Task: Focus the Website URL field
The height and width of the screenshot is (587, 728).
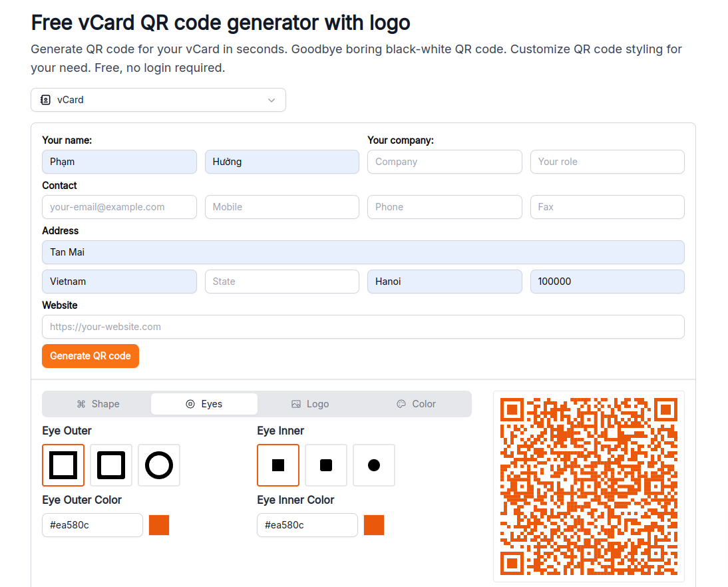Action: (363, 327)
